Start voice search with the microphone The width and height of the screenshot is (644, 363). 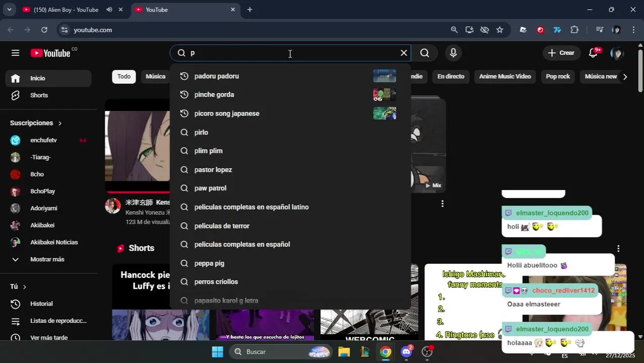(454, 53)
